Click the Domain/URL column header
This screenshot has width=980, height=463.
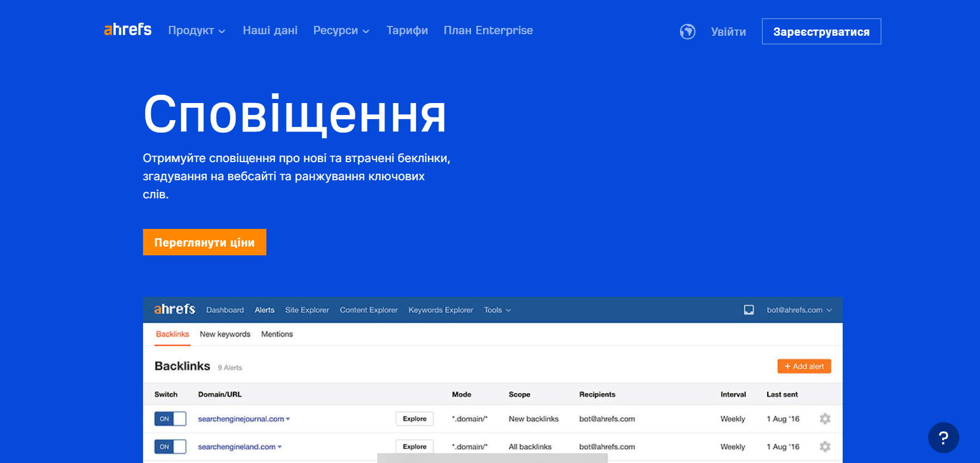pos(220,395)
